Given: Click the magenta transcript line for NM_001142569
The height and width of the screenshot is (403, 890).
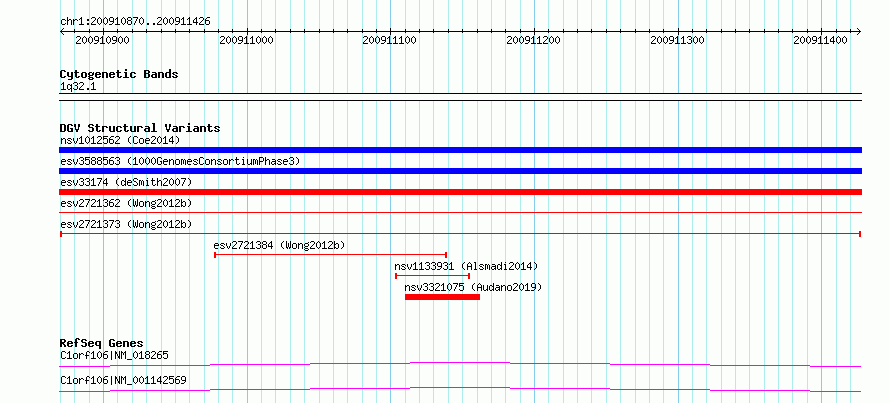Looking at the screenshot, I should (460, 389).
